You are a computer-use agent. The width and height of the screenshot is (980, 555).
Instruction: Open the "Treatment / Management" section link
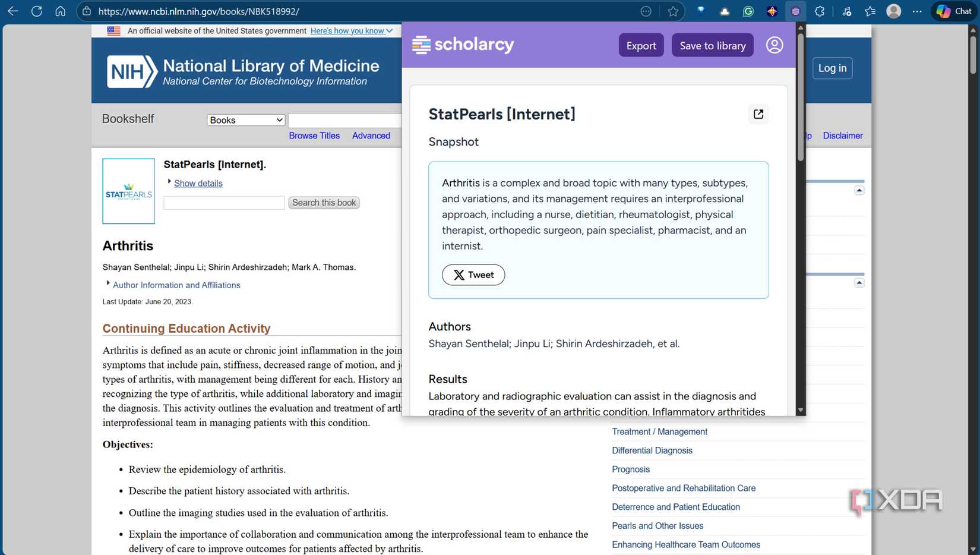(659, 431)
